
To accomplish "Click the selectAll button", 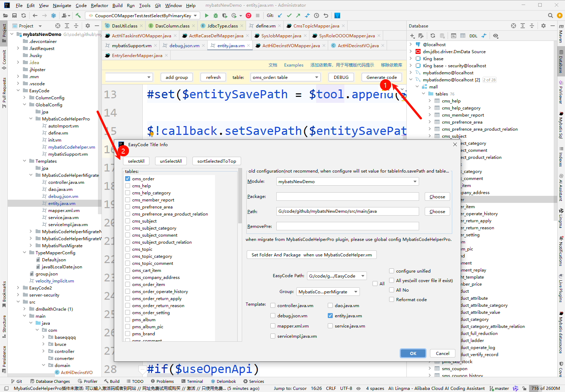I will click(136, 161).
